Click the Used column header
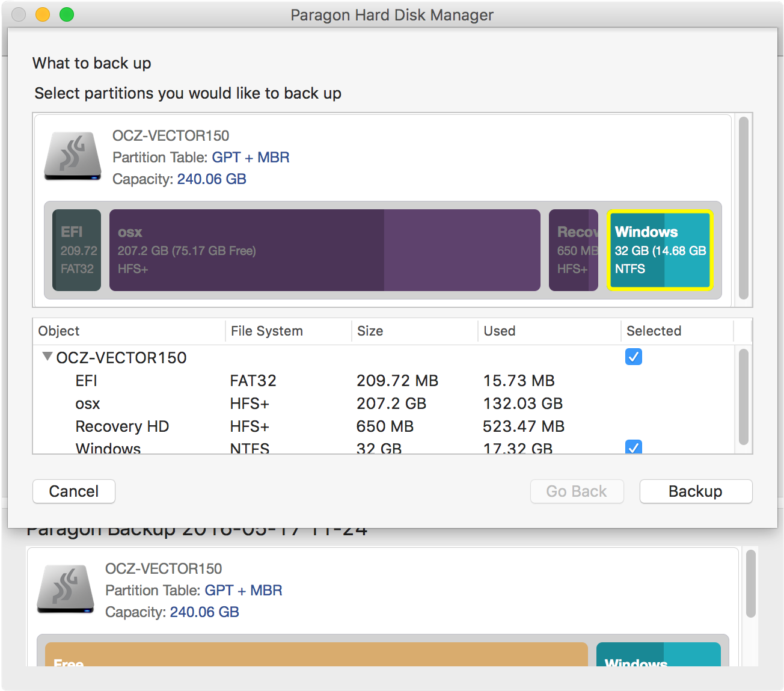 [499, 331]
